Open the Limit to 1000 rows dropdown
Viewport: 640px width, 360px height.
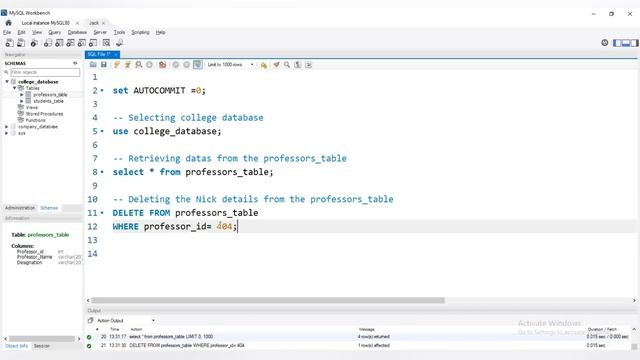(231, 65)
